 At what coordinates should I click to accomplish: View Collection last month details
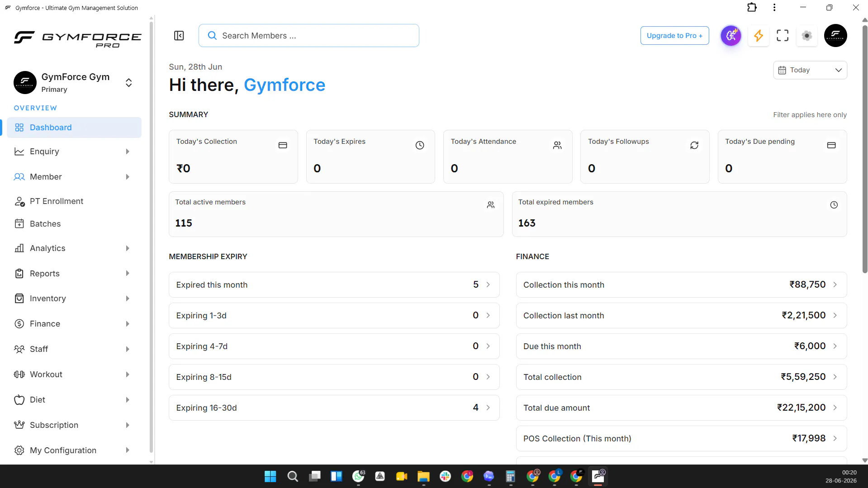[x=681, y=315]
